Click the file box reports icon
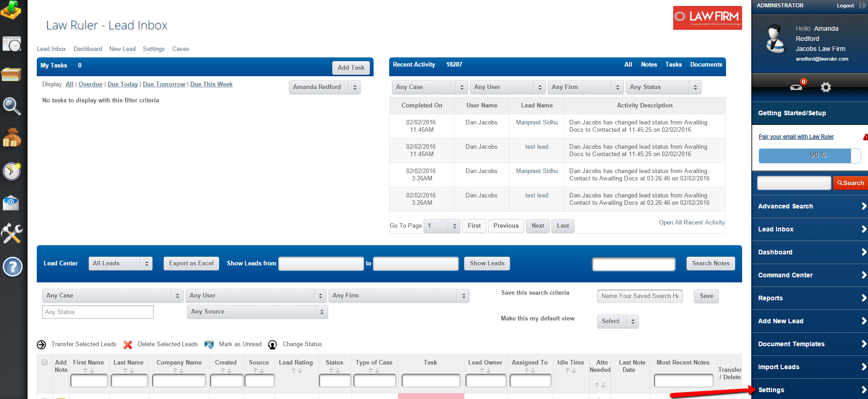 pos(11,74)
